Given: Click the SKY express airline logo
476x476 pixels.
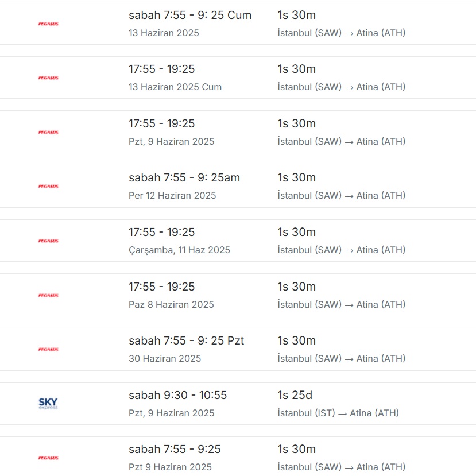Looking at the screenshot, I should pyautogui.click(x=48, y=404).
